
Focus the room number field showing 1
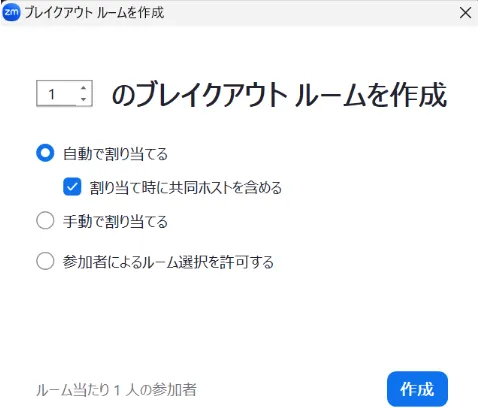pos(57,94)
